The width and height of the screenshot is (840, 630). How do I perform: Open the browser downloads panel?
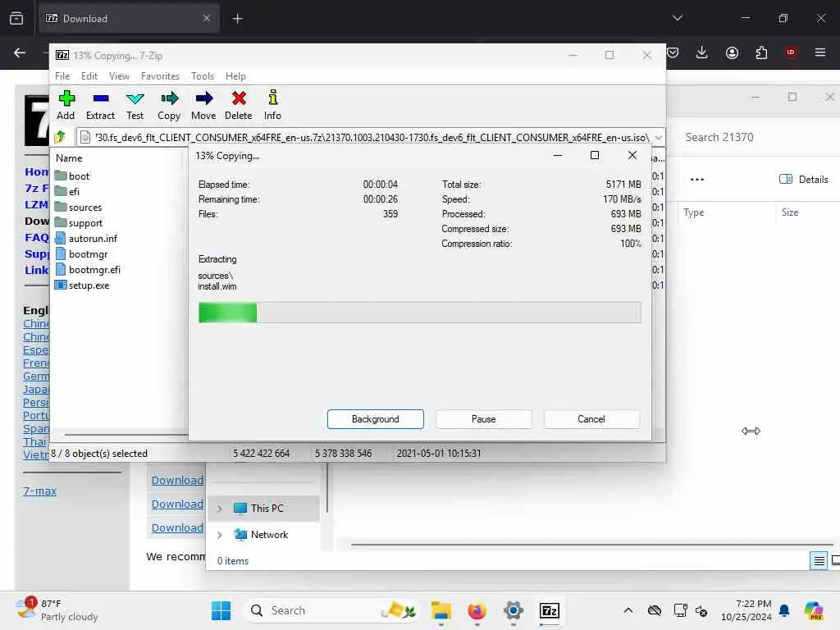coord(702,52)
